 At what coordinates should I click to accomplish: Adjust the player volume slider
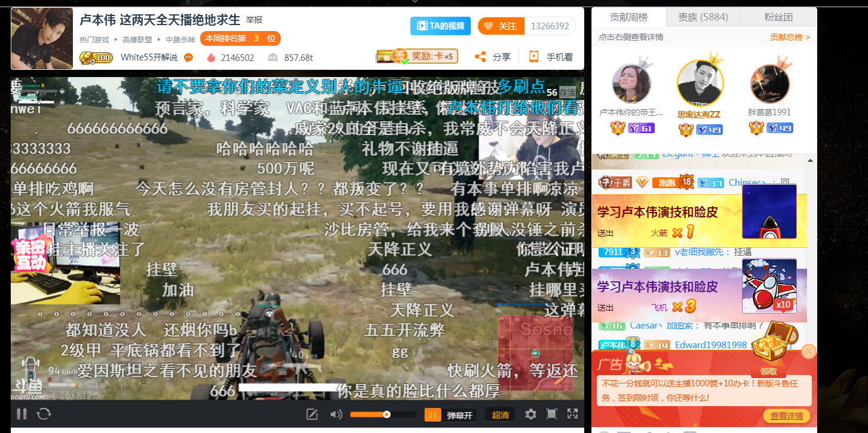pos(383,414)
